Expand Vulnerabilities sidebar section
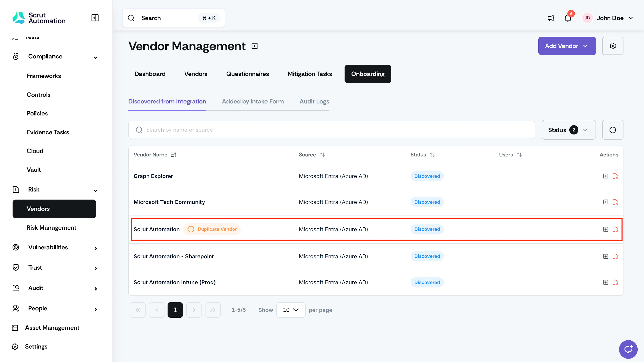The height and width of the screenshot is (362, 644). pos(96,248)
